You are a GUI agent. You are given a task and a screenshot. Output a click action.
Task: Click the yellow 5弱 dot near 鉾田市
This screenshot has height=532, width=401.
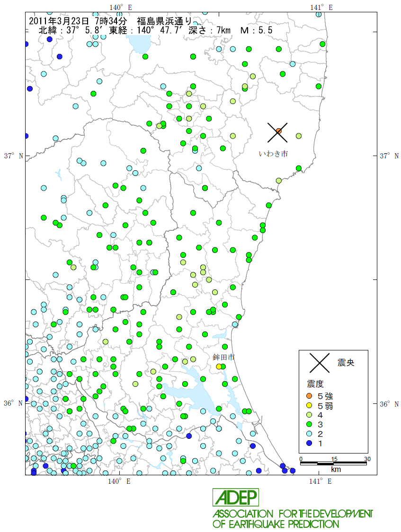pyautogui.click(x=219, y=366)
